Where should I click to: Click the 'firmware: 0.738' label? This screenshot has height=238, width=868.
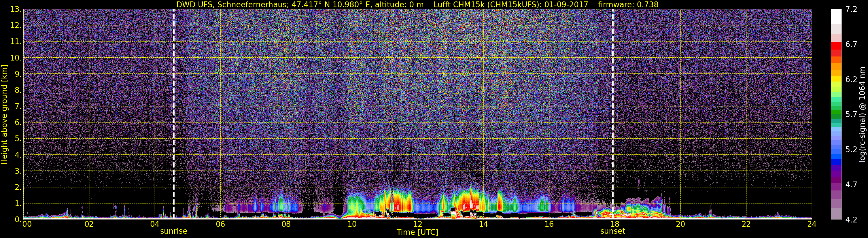coord(628,5)
